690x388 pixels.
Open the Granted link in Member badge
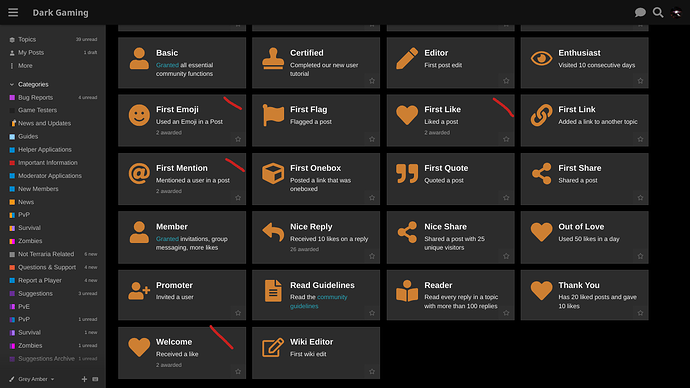click(167, 239)
